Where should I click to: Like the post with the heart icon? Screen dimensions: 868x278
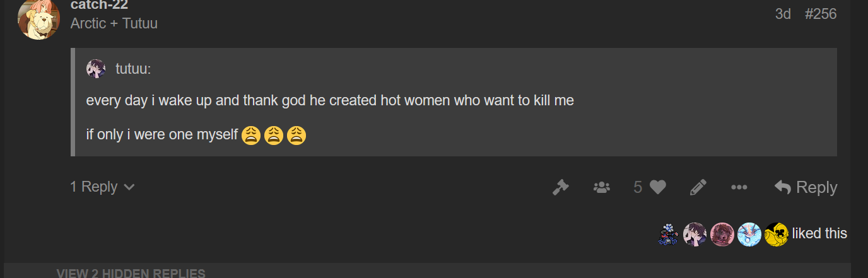click(658, 187)
